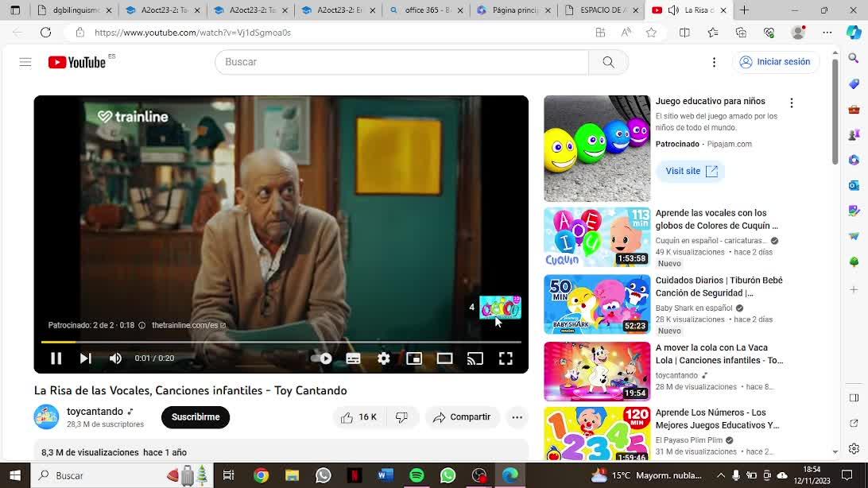This screenshot has height=488, width=868.
Task: Add this page to favorites star
Action: (652, 33)
